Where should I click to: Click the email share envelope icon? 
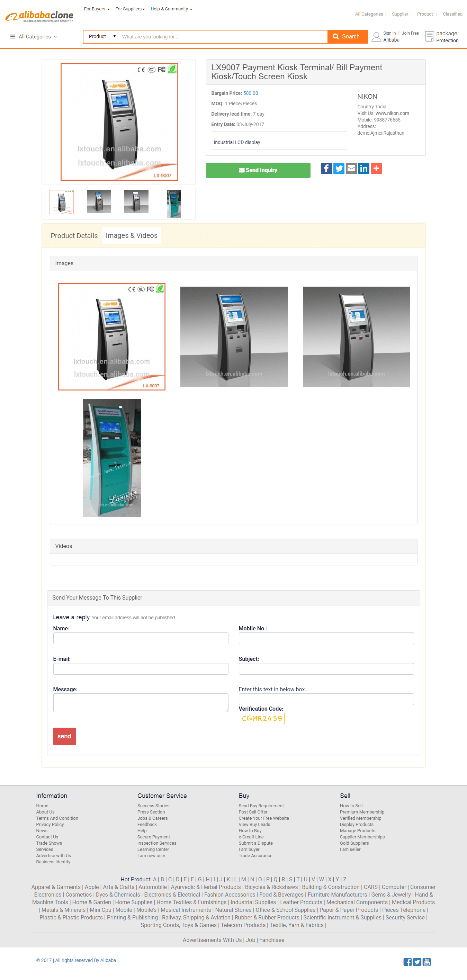point(351,168)
